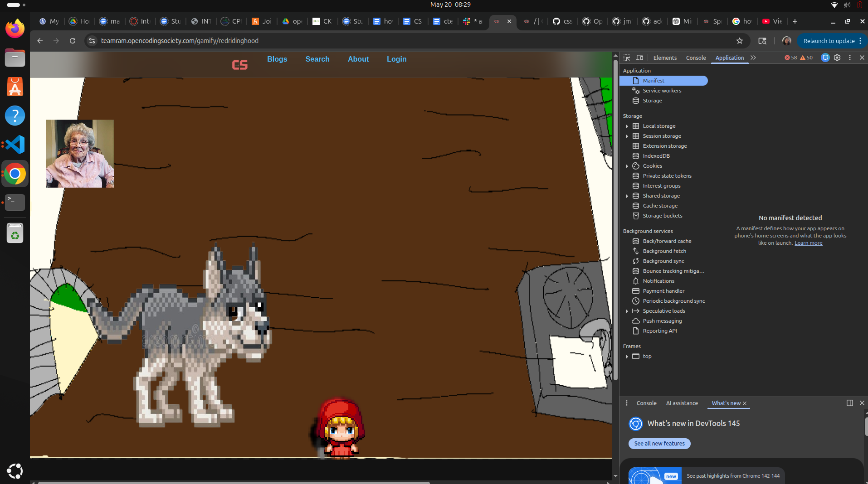The width and height of the screenshot is (868, 484).
Task: Switch drawer to Console tab
Action: click(x=646, y=403)
